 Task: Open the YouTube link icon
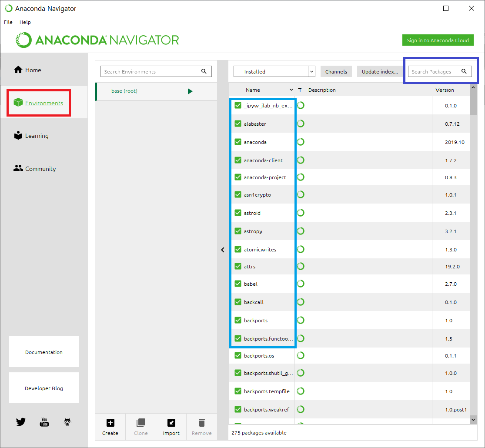tap(44, 422)
